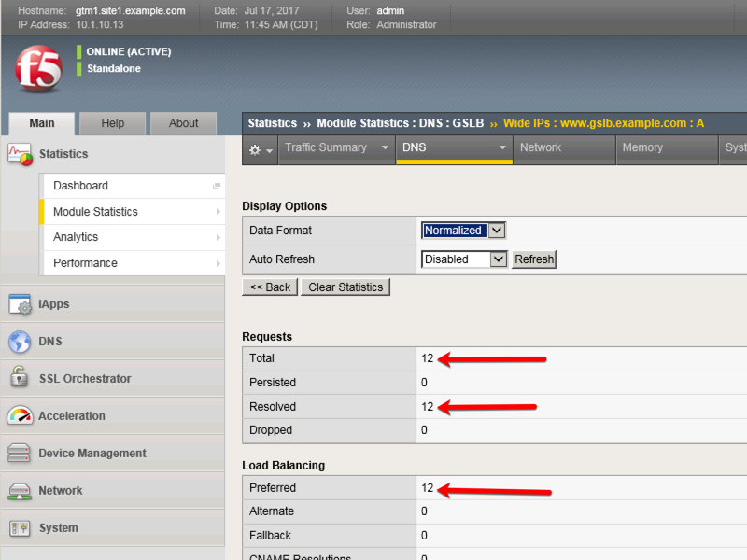Open the System section
This screenshot has height=560, width=747.
tap(113, 528)
